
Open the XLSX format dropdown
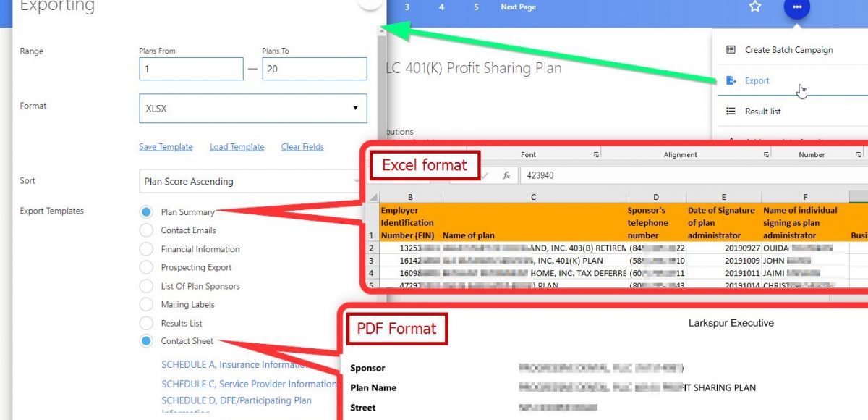click(x=252, y=108)
